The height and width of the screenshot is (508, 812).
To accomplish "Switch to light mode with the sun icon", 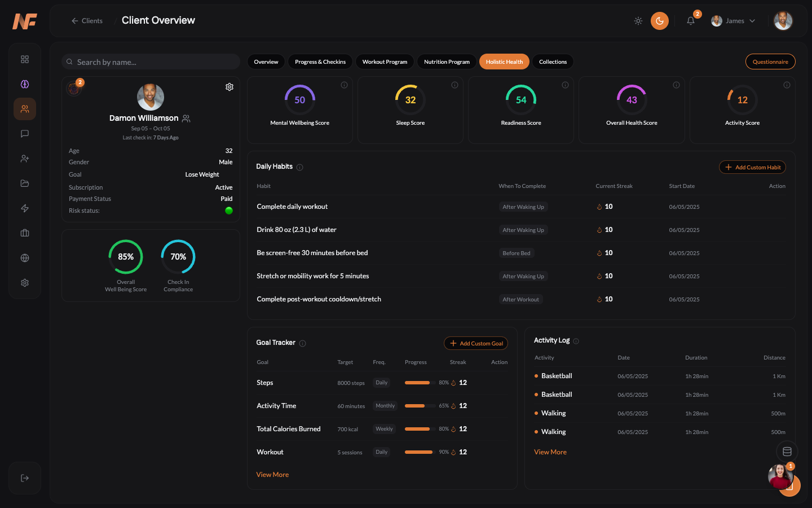I will (638, 20).
